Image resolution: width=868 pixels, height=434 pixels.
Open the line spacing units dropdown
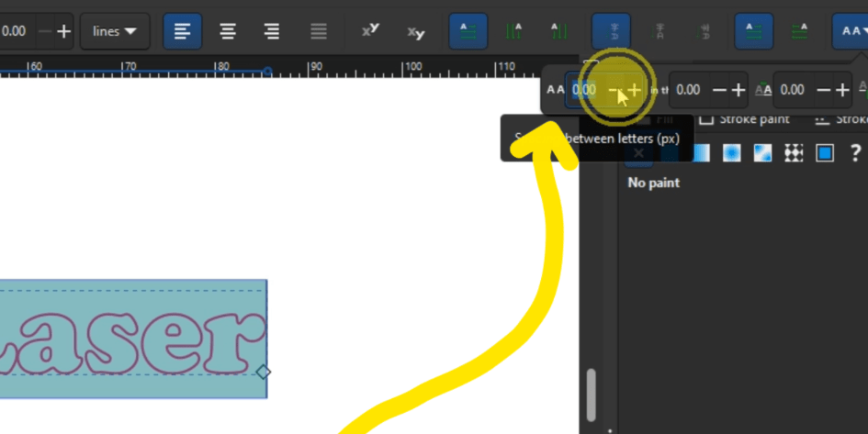115,31
